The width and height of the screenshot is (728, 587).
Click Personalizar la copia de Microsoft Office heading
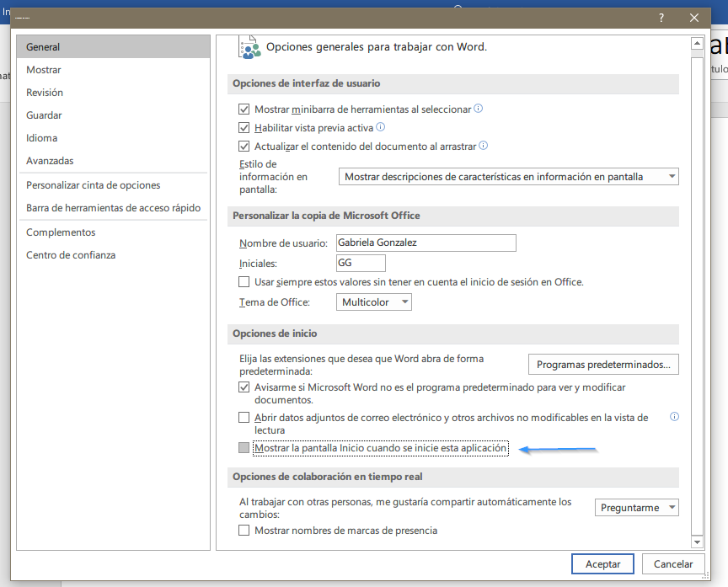[x=326, y=216]
